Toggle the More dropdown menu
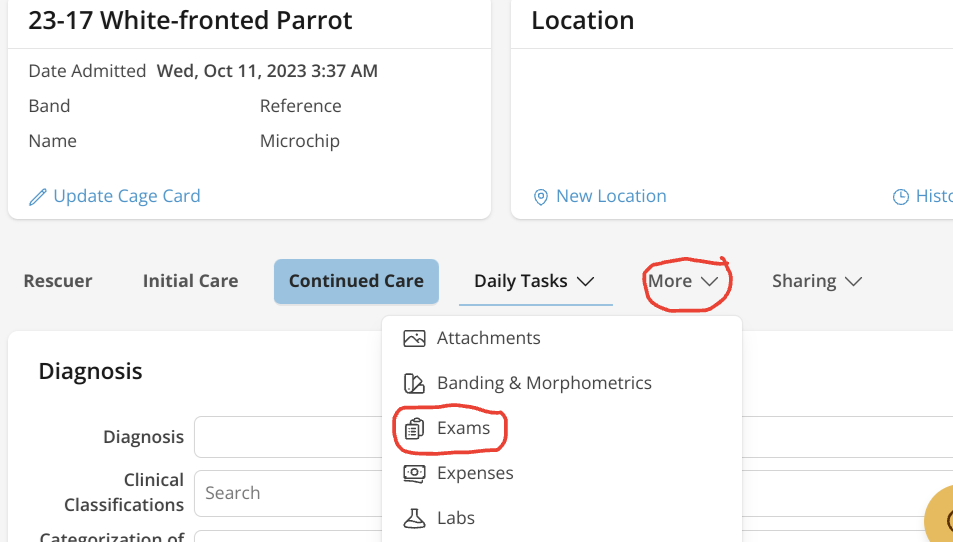The height and width of the screenshot is (542, 953). [683, 281]
